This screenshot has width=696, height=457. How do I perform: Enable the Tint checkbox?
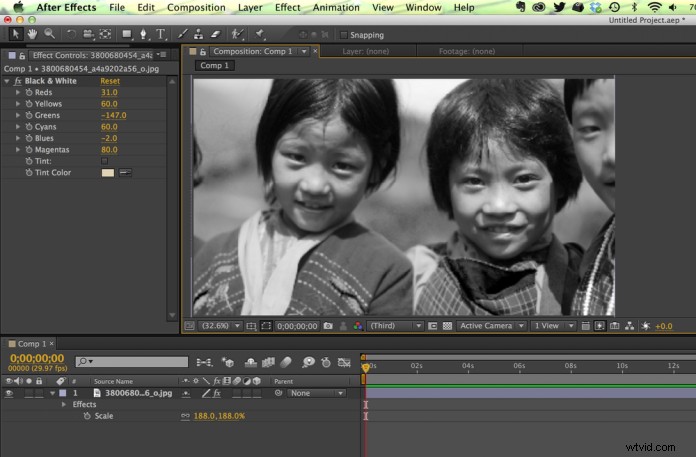[x=104, y=161]
